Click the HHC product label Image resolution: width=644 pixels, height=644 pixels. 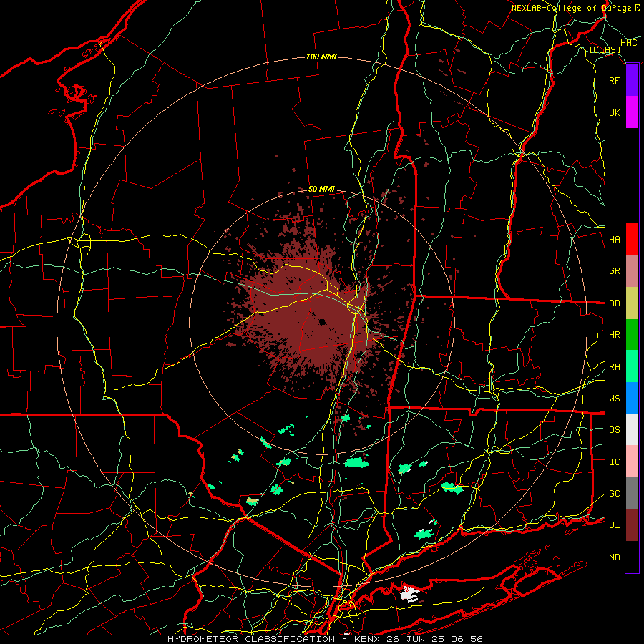click(628, 43)
